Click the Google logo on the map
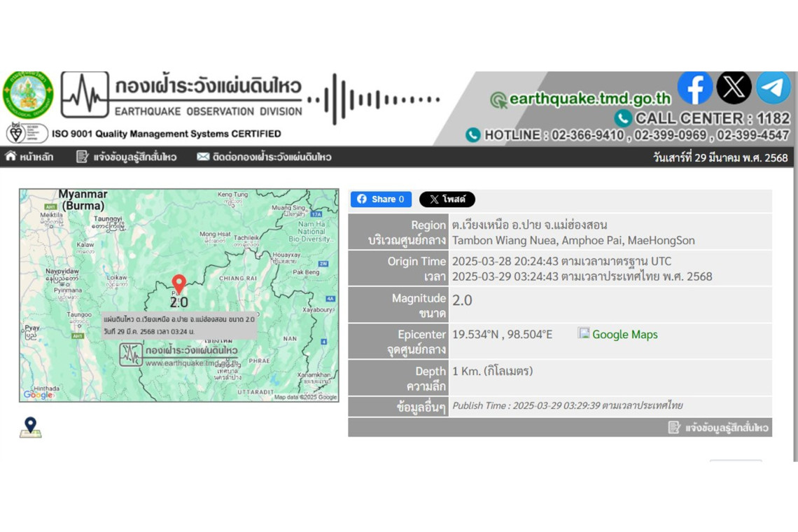Screen dimensions: 798x532 (38, 395)
